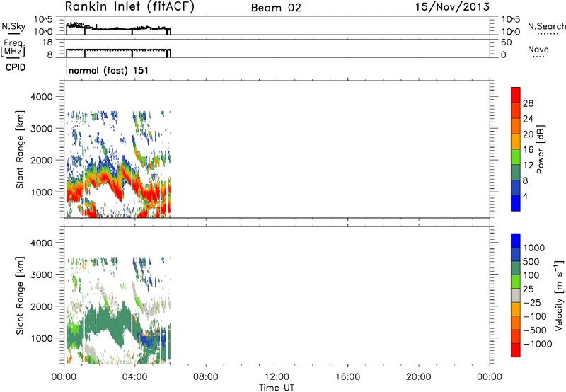This screenshot has width=566, height=392.
Task: Click the '4' Power colorbar label
Action: pyautogui.click(x=526, y=196)
